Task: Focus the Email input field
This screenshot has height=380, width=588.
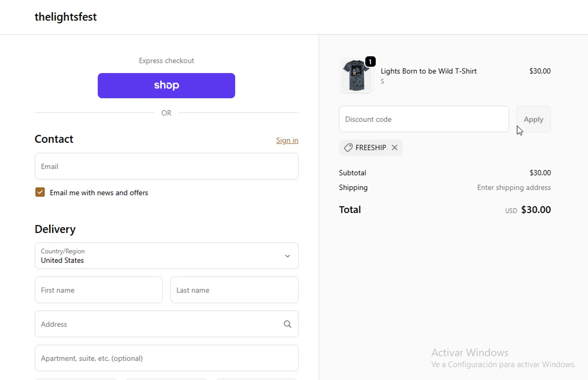Action: click(x=167, y=166)
